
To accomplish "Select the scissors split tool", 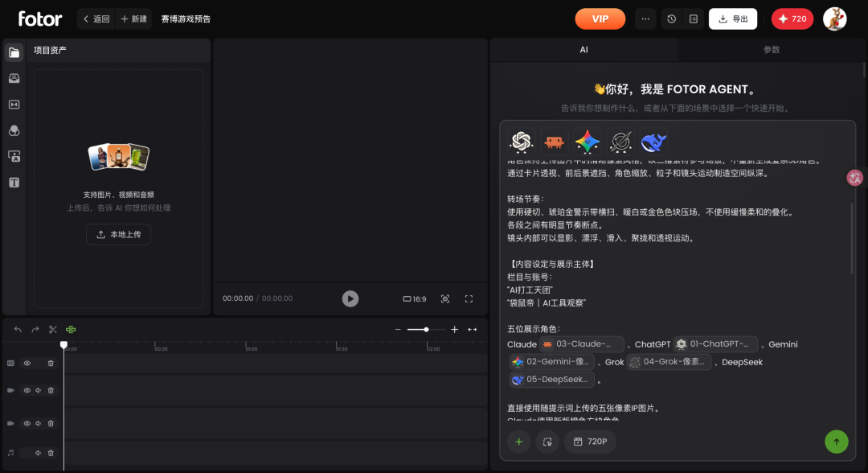I will [52, 330].
